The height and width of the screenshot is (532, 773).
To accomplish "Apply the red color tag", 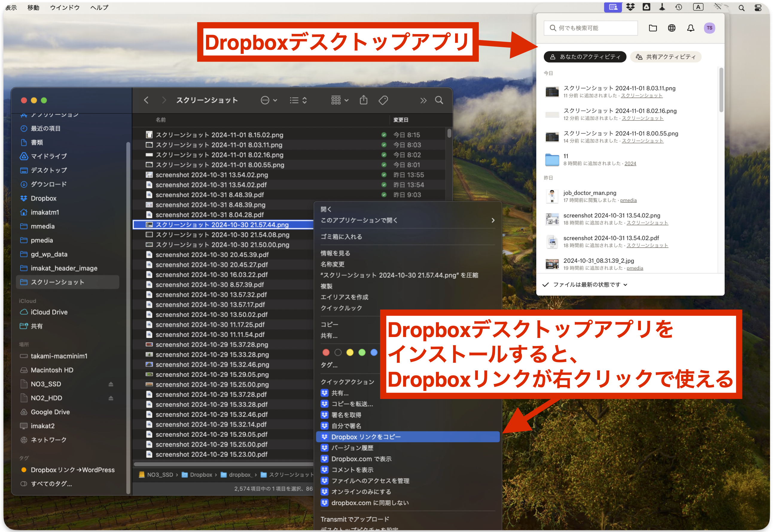I will (x=326, y=352).
